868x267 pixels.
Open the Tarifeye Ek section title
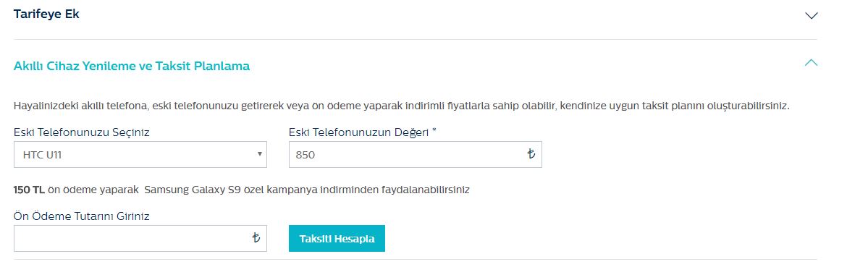click(46, 14)
